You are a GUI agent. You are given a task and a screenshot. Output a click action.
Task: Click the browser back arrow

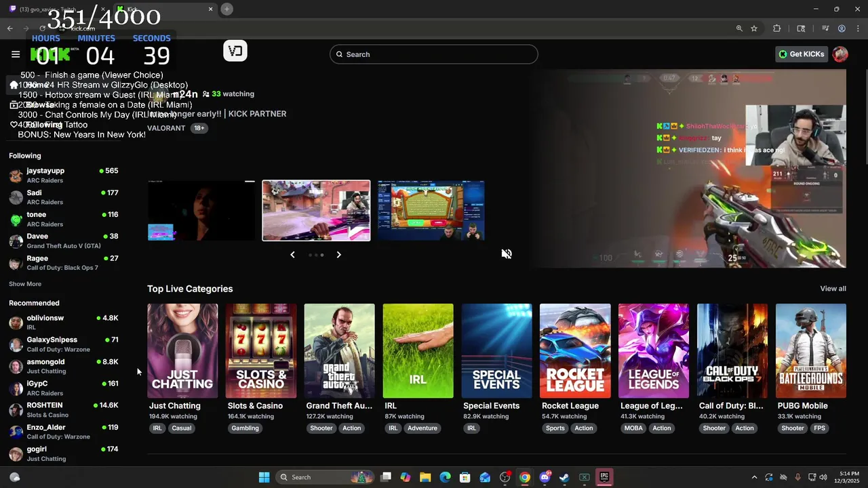pos(10,28)
